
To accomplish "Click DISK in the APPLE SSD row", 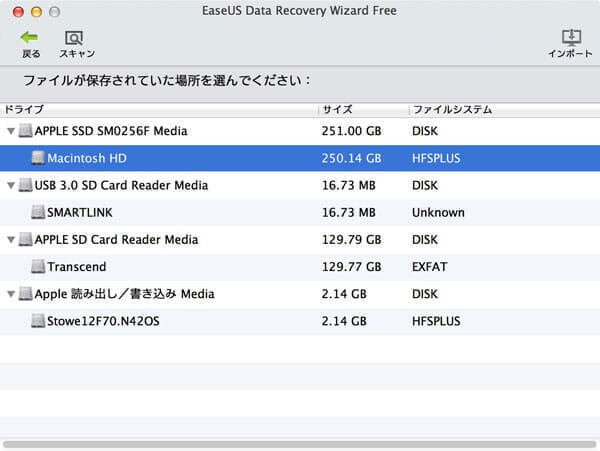I will click(425, 131).
